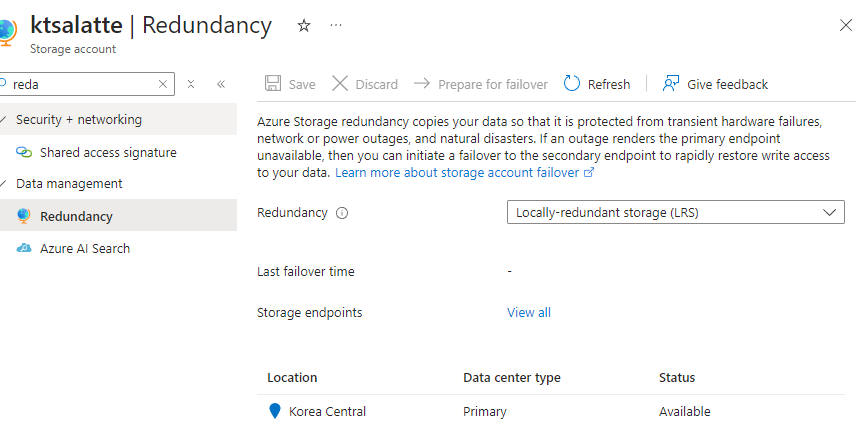Click the external link icon after Learn more
856x423 pixels.
point(588,172)
